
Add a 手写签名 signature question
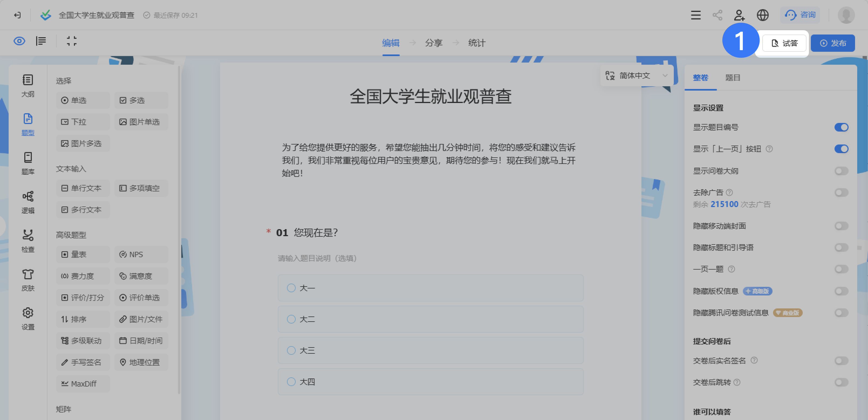(x=83, y=362)
